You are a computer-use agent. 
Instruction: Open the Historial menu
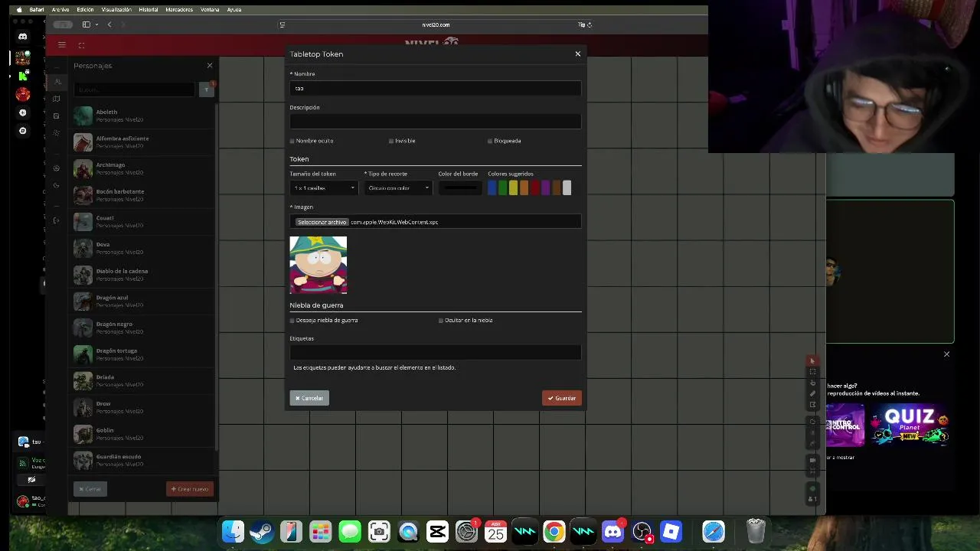click(149, 10)
